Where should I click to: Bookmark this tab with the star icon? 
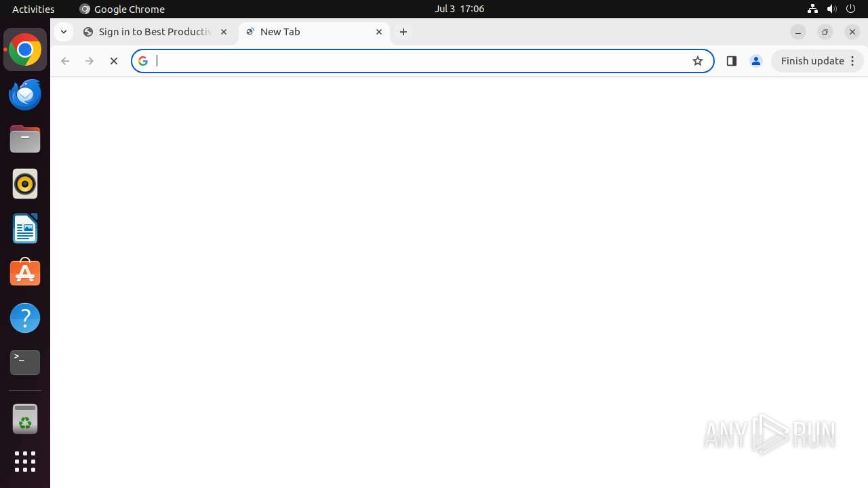698,61
